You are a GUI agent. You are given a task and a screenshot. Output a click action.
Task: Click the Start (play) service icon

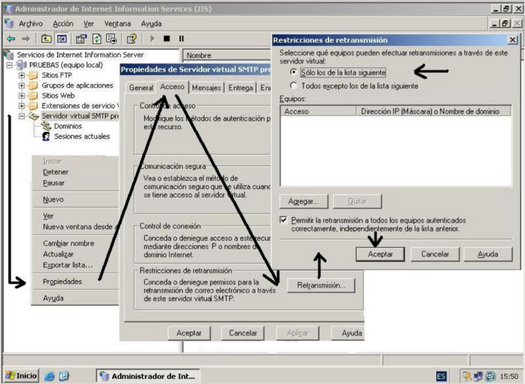click(152, 39)
